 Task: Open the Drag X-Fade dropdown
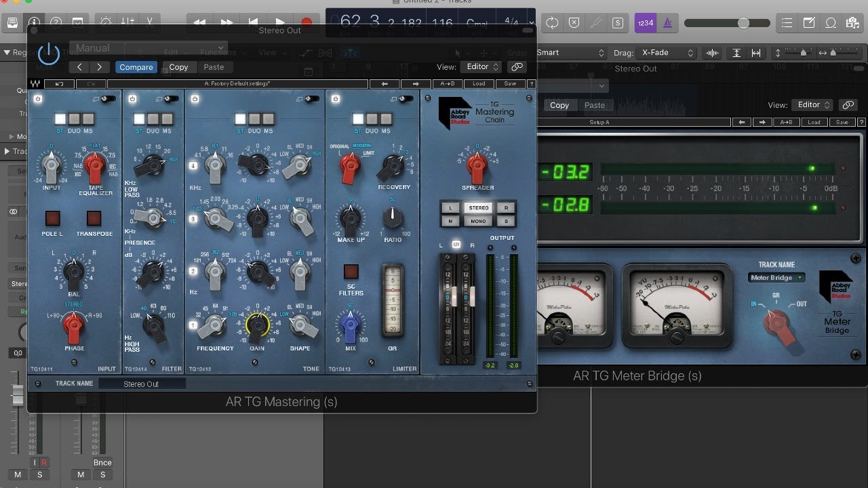pyautogui.click(x=668, y=53)
